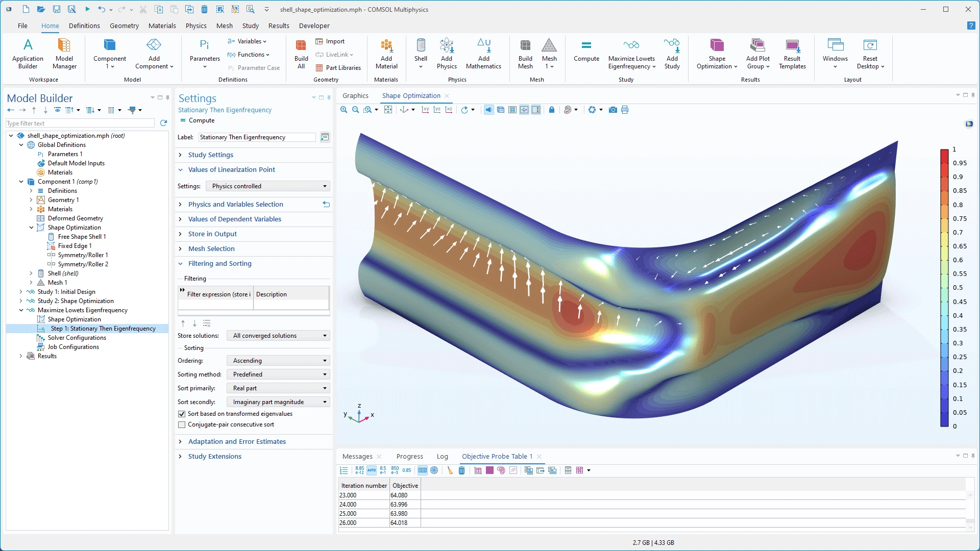
Task: Switch to the Log tab
Action: click(442, 456)
